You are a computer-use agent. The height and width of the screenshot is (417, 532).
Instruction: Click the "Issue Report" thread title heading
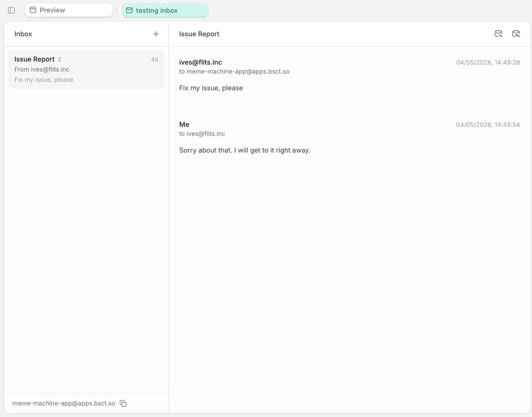[199, 34]
